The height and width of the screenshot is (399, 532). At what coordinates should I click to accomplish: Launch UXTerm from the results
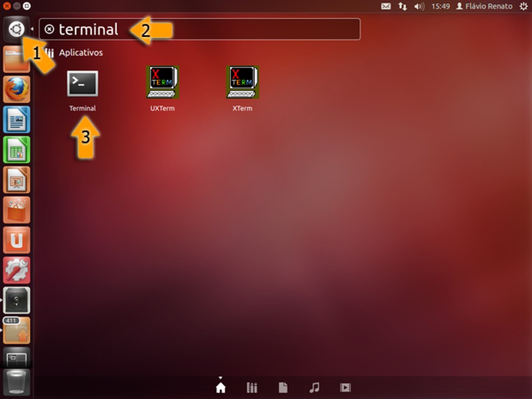[x=162, y=82]
